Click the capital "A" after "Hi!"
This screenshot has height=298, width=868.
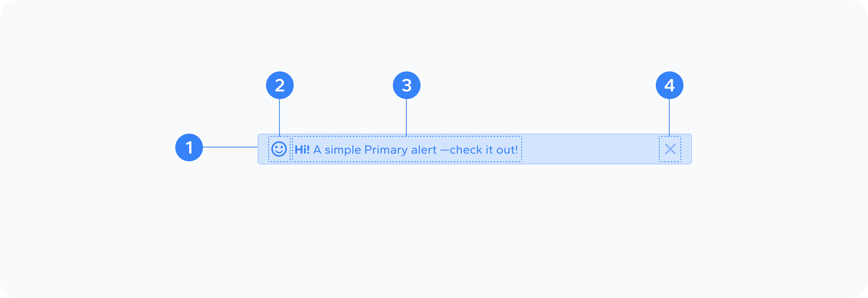[317, 150]
